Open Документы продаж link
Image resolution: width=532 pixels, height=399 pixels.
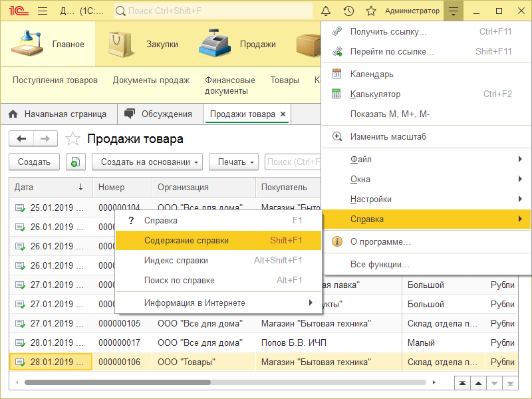pos(151,80)
